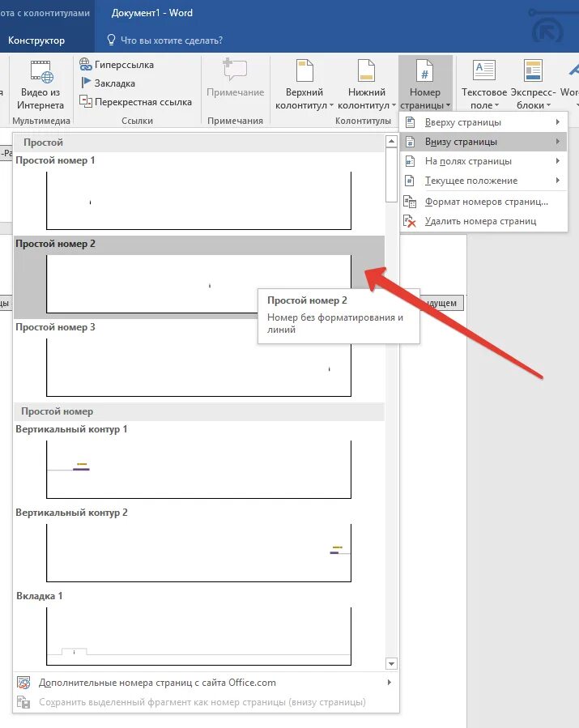Click the Закладка button label
Image resolution: width=579 pixels, height=728 pixels.
coord(115,83)
